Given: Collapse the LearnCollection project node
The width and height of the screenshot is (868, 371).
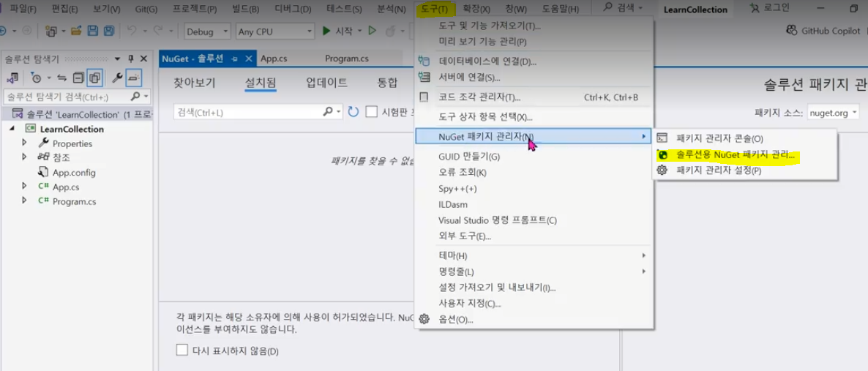Looking at the screenshot, I should (12, 129).
